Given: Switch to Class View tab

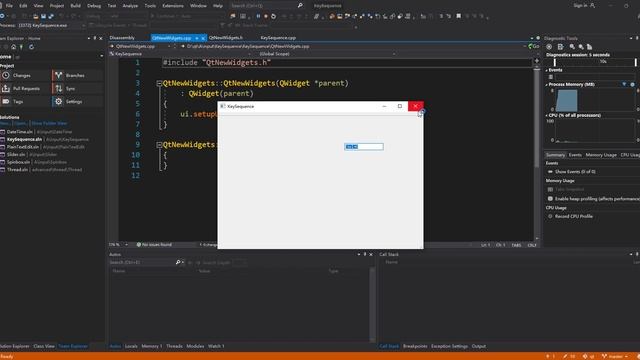Looking at the screenshot, I should (x=44, y=346).
